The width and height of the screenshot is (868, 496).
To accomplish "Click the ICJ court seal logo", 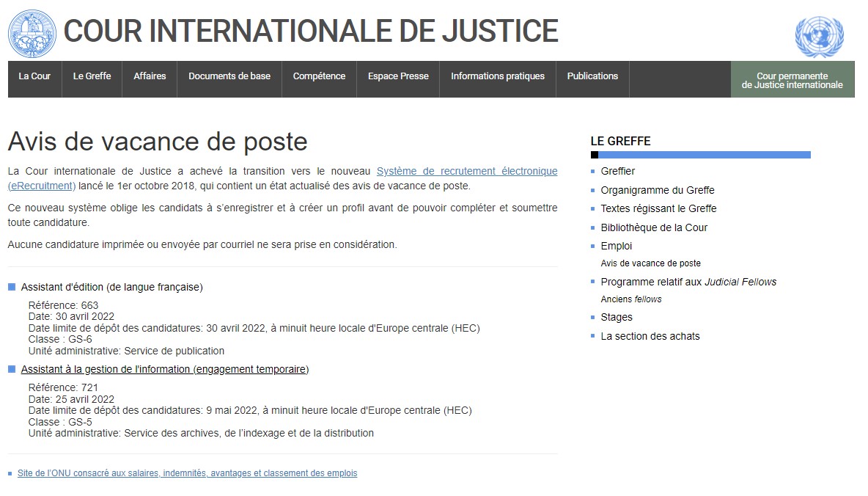I will coord(32,33).
